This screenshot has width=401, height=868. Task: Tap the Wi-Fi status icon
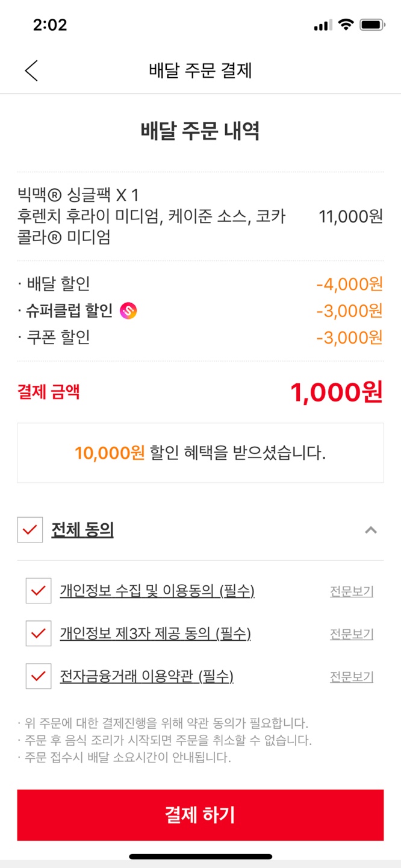[346, 25]
